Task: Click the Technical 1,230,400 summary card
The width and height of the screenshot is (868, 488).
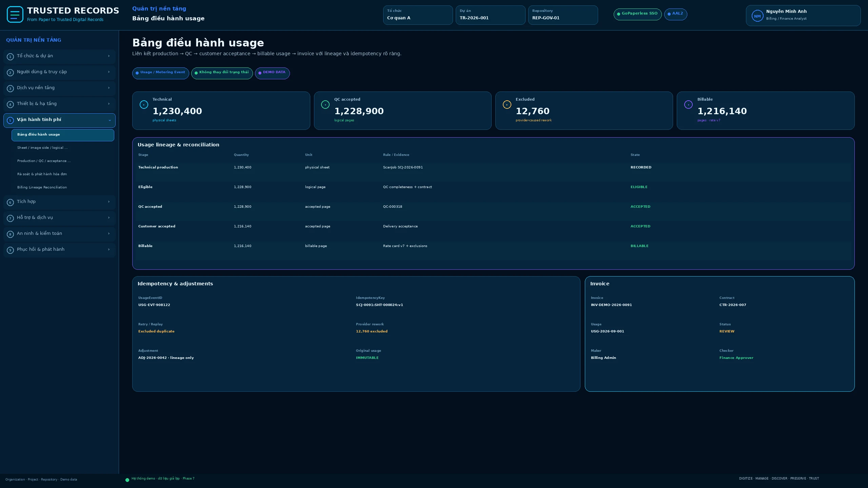Action: (221, 110)
